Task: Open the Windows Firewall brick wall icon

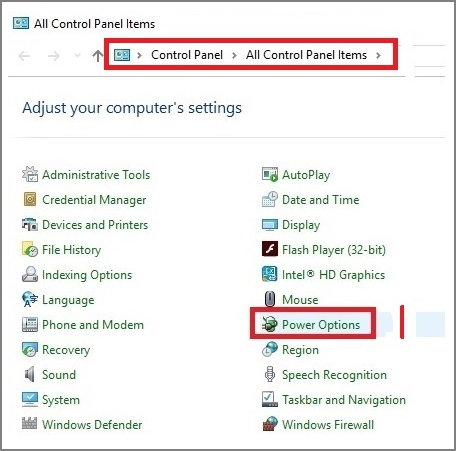Action: pyautogui.click(x=270, y=424)
